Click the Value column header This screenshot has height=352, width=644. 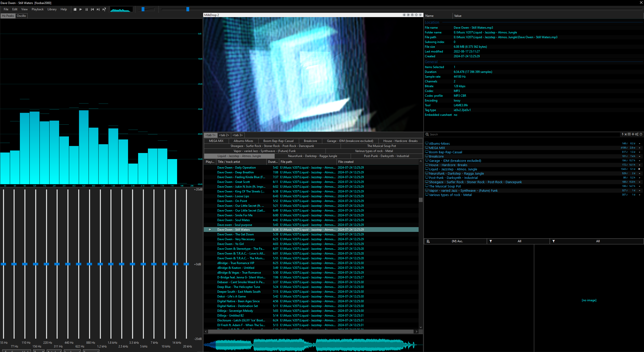pos(548,16)
